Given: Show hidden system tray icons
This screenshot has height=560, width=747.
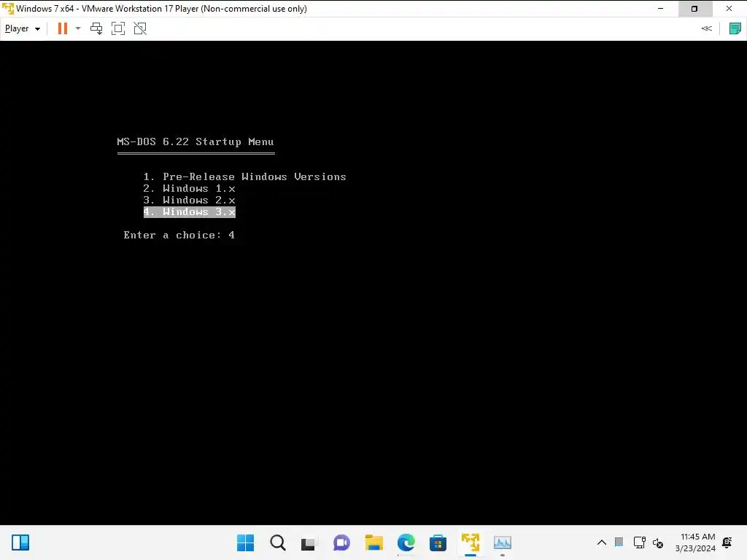Looking at the screenshot, I should [602, 542].
